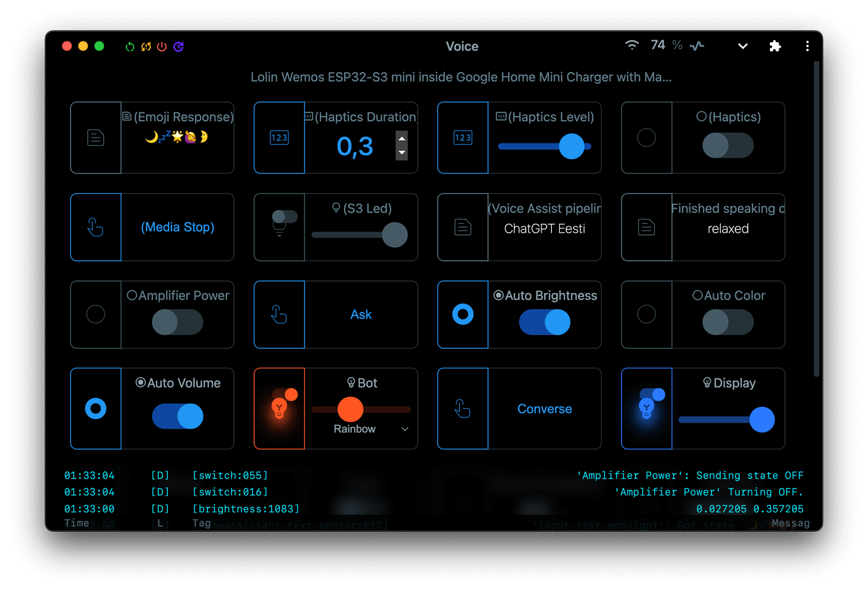The height and width of the screenshot is (591, 868).
Task: Click the green refresh icon in the toolbar
Action: [x=130, y=46]
